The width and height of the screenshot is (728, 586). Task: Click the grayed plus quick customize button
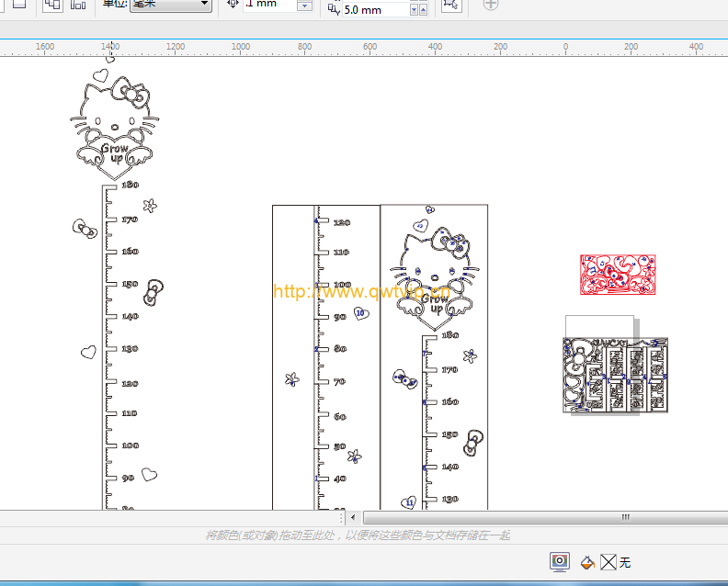(491, 5)
